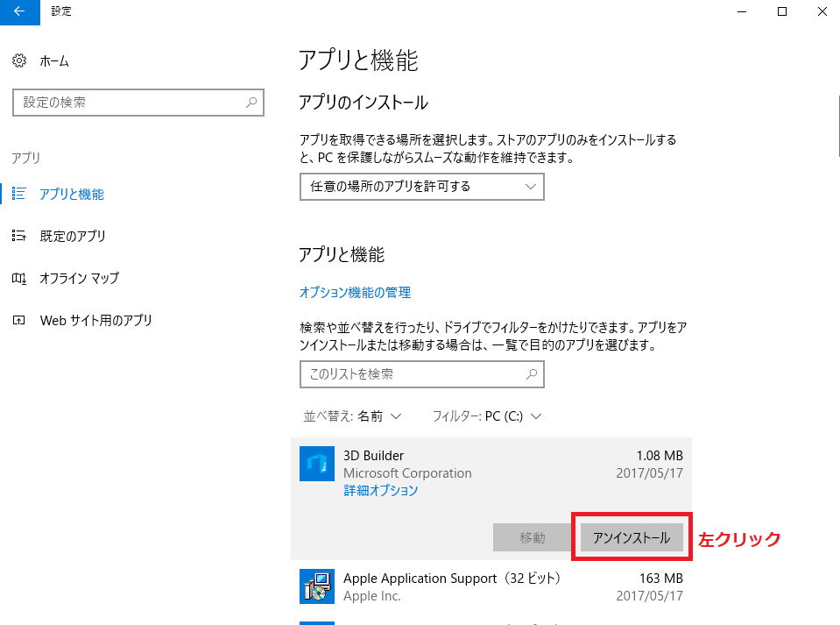Click the greyed 移動 button
This screenshot has width=840, height=625.
(532, 537)
